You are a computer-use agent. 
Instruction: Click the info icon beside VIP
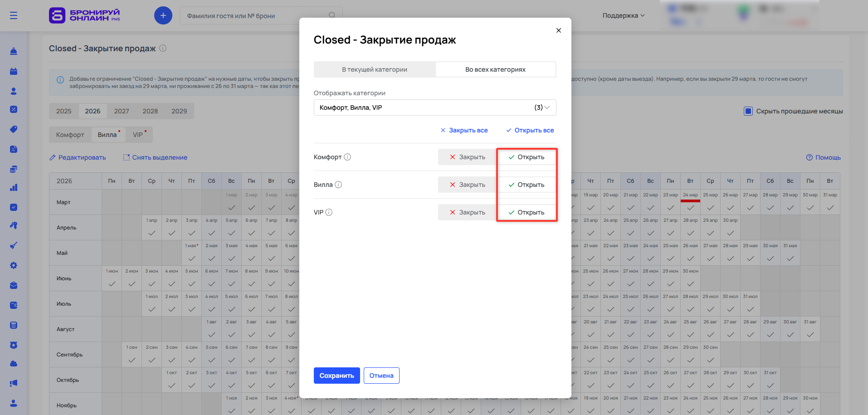(329, 212)
